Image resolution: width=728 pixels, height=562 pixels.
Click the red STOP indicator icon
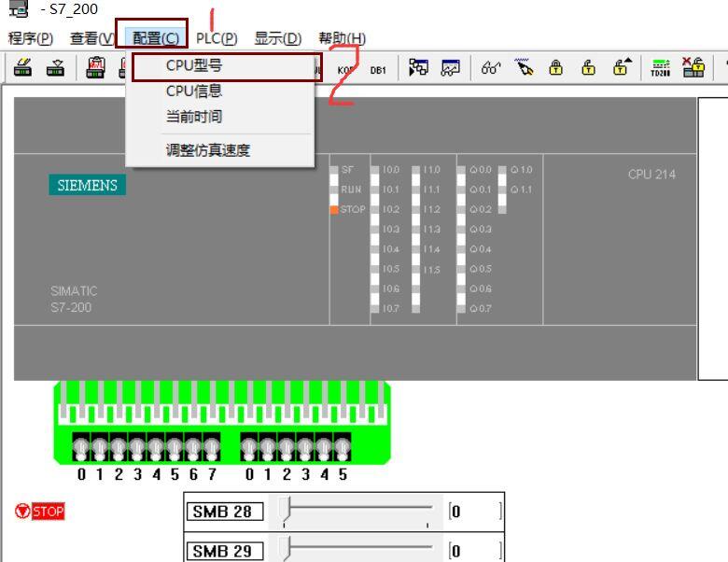coord(21,511)
